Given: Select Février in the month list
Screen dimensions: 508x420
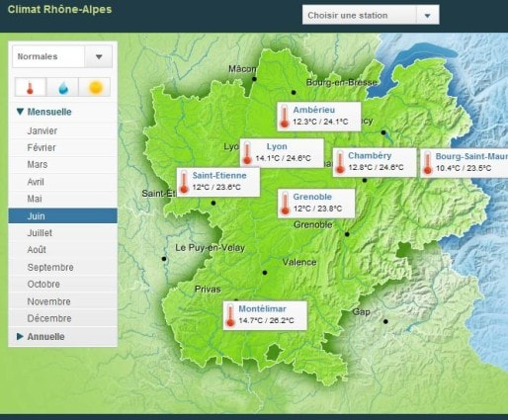Looking at the screenshot, I should coord(62,147).
